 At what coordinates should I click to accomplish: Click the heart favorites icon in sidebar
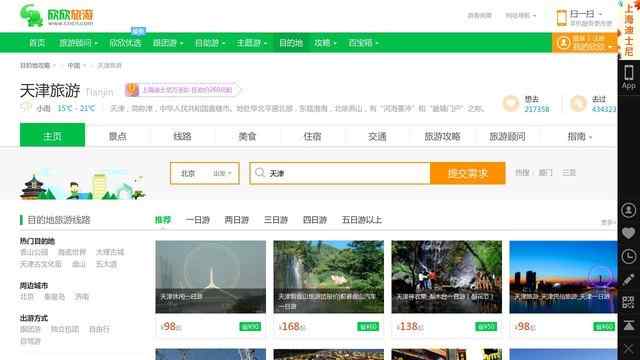pyautogui.click(x=629, y=233)
